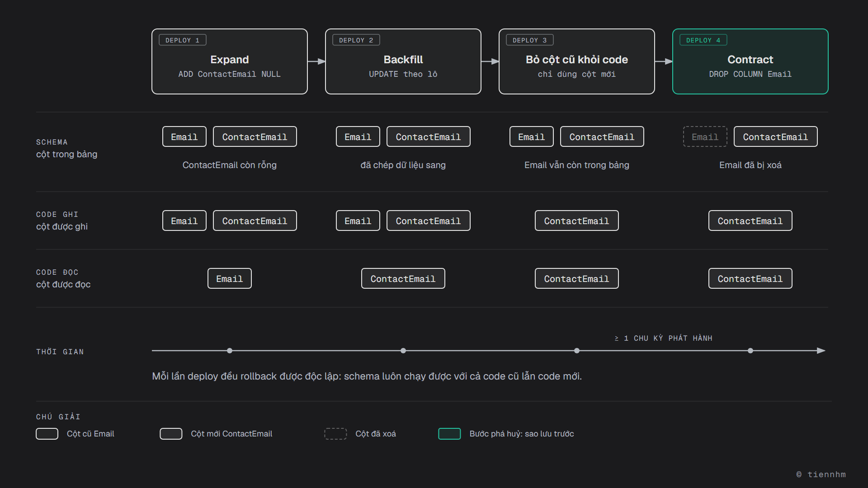Click 'DROP COLUMN Email' subtitle

coord(750,74)
